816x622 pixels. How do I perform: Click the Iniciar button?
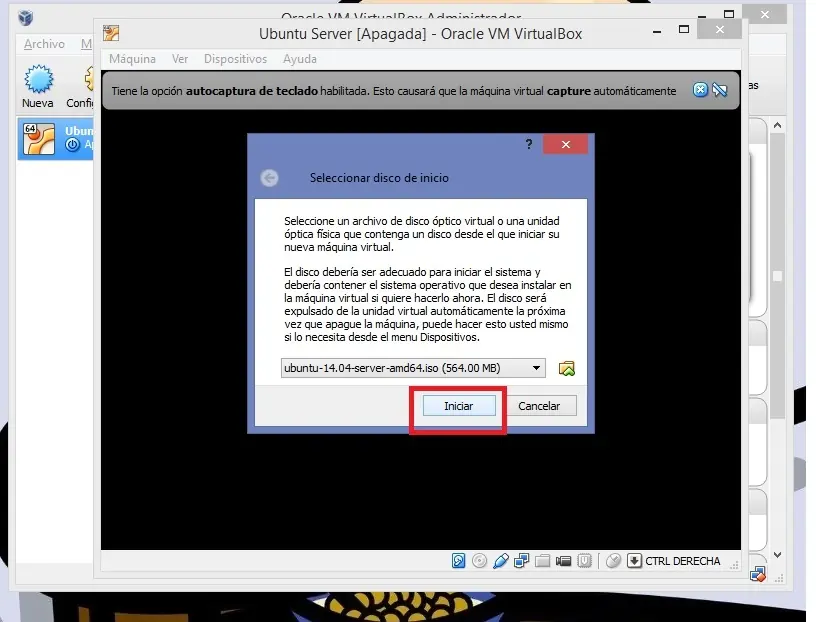(x=458, y=406)
